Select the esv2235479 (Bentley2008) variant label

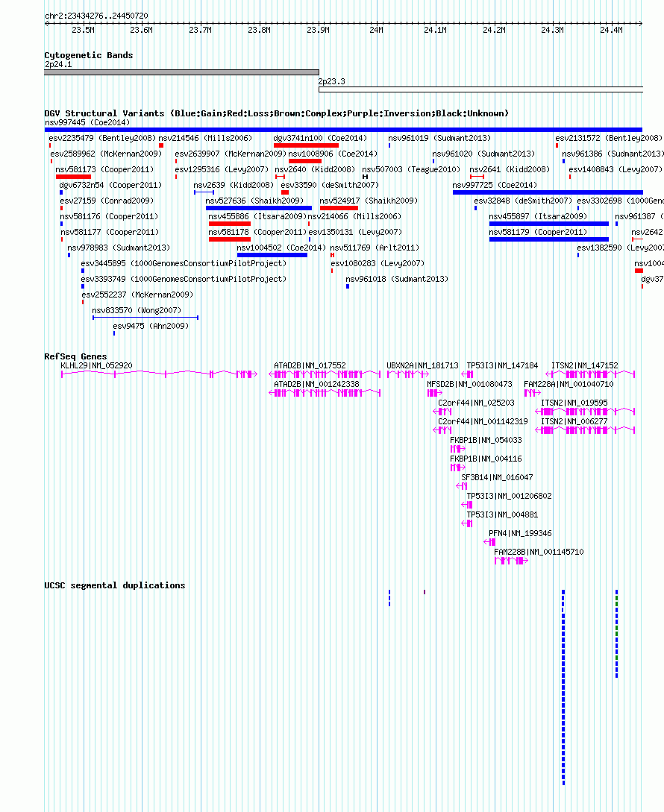click(102, 138)
